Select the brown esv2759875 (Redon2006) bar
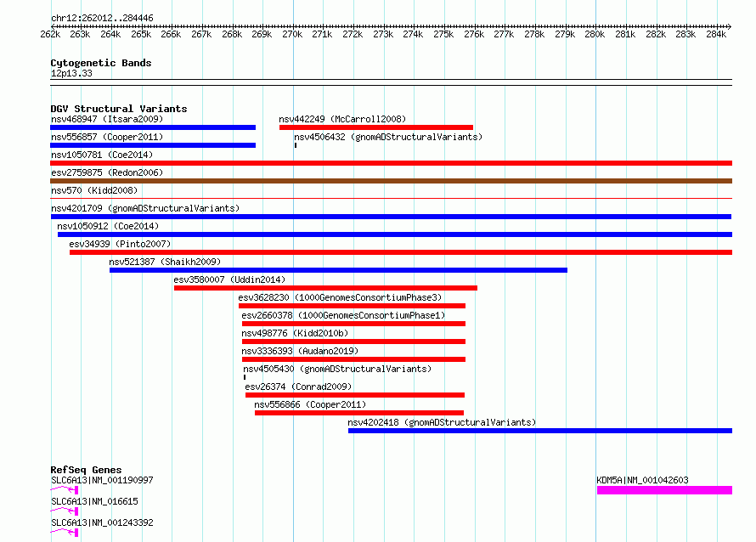Viewport: 756px width, 542px height. (391, 181)
